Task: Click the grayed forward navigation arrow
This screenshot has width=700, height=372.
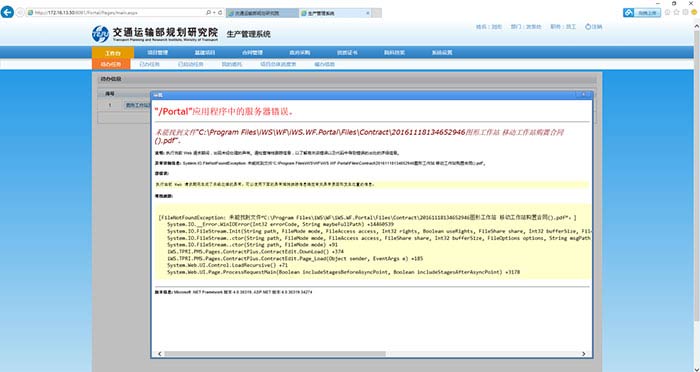Action: click(20, 13)
